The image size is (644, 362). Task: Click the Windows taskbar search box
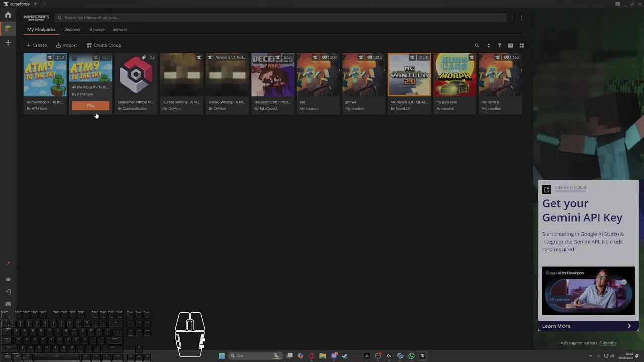(x=255, y=356)
